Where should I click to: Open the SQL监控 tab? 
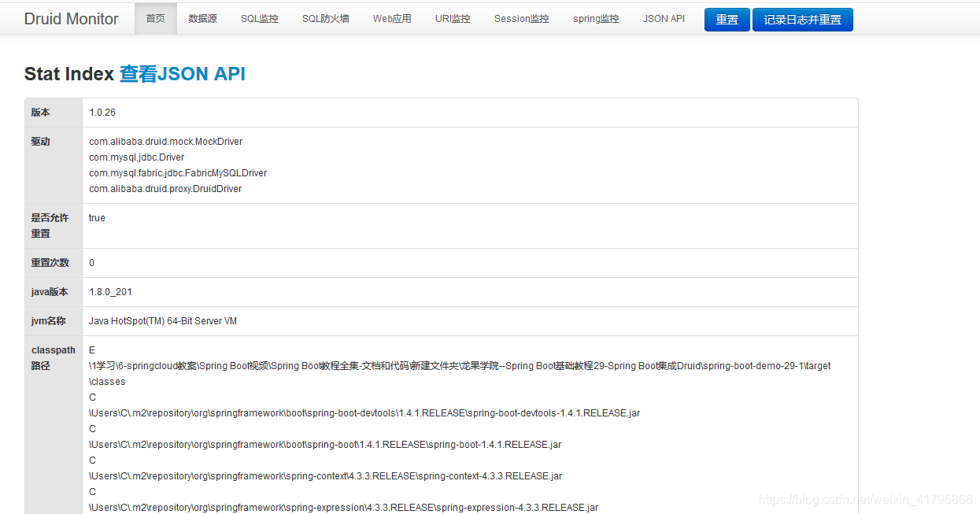pos(260,19)
